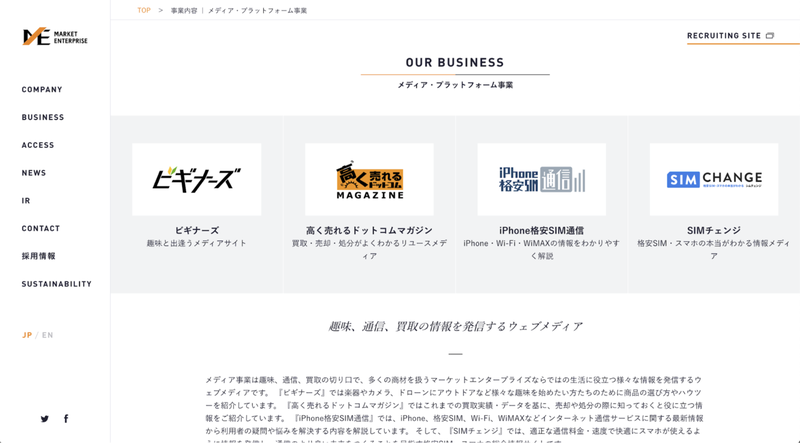Navigate to SUSTAINABILITY page
Image resolution: width=800 pixels, height=443 pixels.
coord(57,285)
